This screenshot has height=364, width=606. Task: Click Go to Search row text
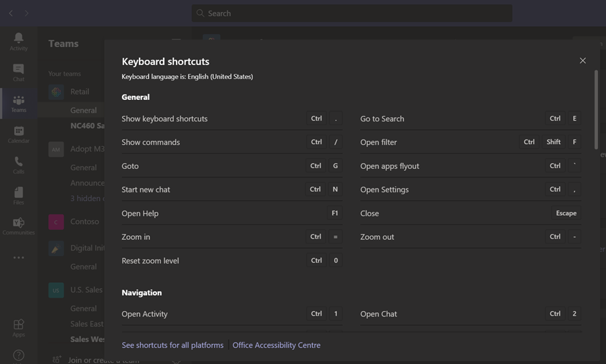(x=383, y=119)
